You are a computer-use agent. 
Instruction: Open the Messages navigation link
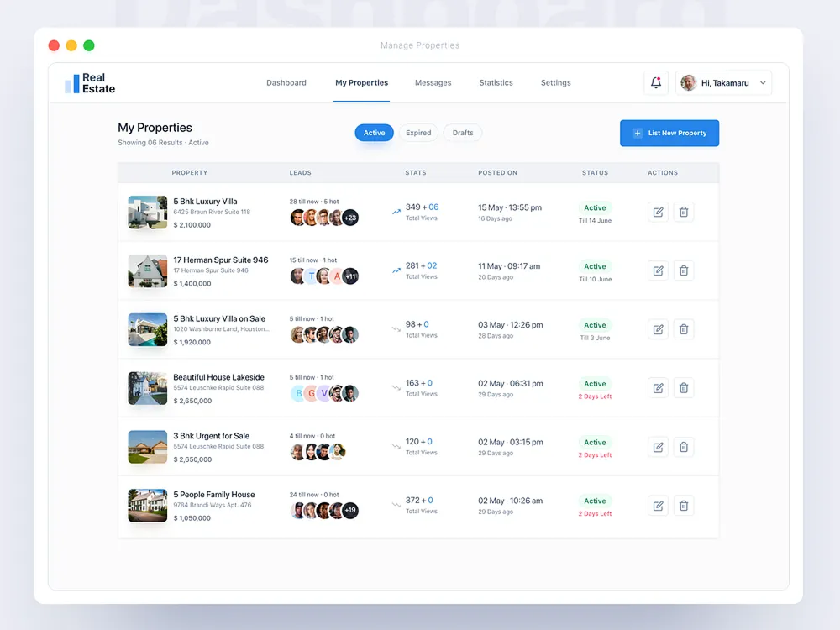(433, 83)
